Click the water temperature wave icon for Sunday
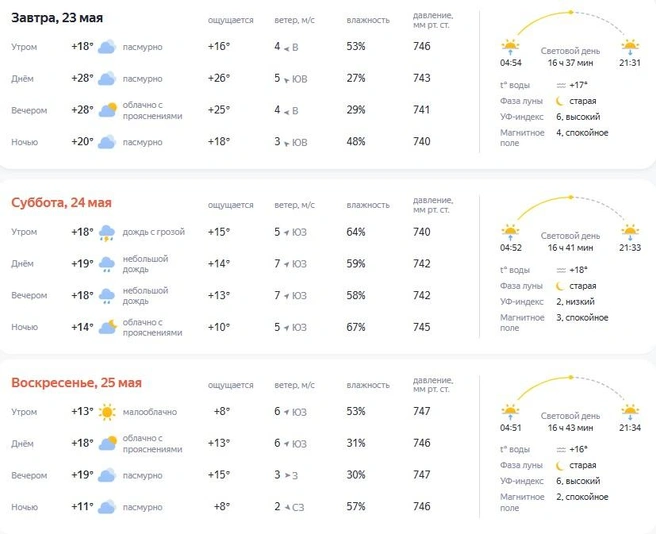Viewport: 656px width, 534px height. pyautogui.click(x=561, y=450)
